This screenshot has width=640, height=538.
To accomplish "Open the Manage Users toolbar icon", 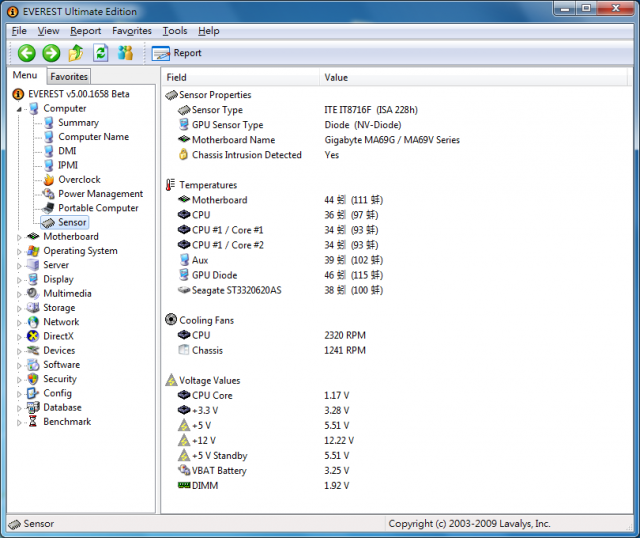I will pyautogui.click(x=125, y=53).
